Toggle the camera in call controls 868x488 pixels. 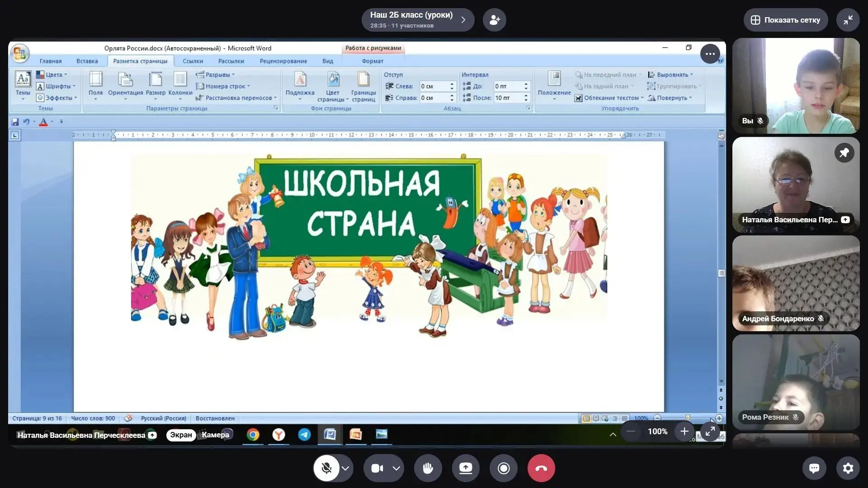pyautogui.click(x=377, y=468)
